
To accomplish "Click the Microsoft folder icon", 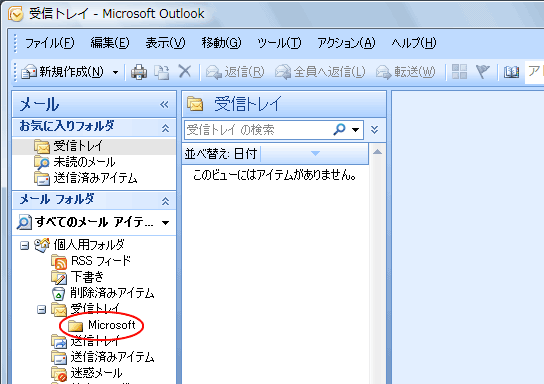I will coord(76,325).
